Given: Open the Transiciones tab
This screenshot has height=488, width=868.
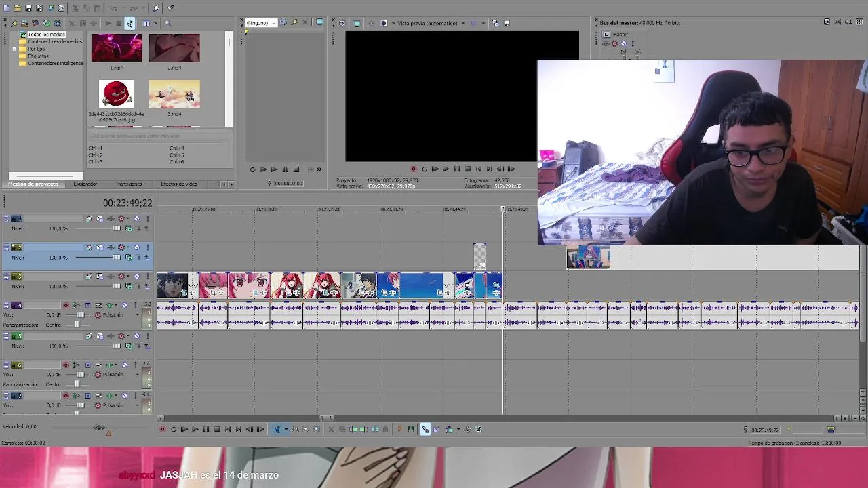Looking at the screenshot, I should pos(129,184).
